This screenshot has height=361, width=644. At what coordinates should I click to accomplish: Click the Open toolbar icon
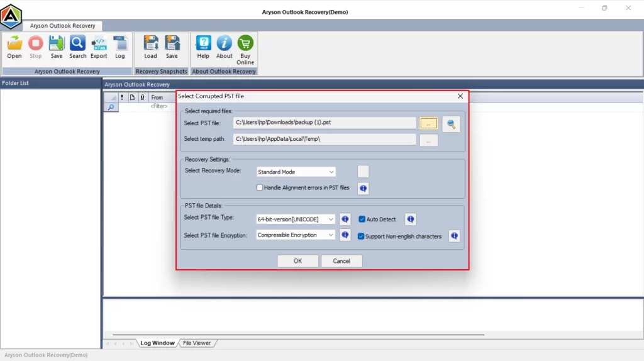pyautogui.click(x=14, y=47)
